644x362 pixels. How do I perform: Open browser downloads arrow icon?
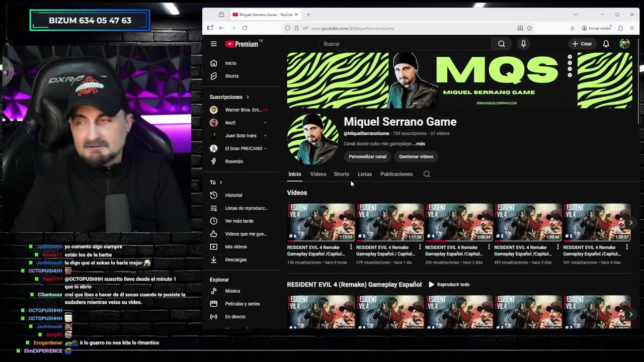[x=572, y=28]
